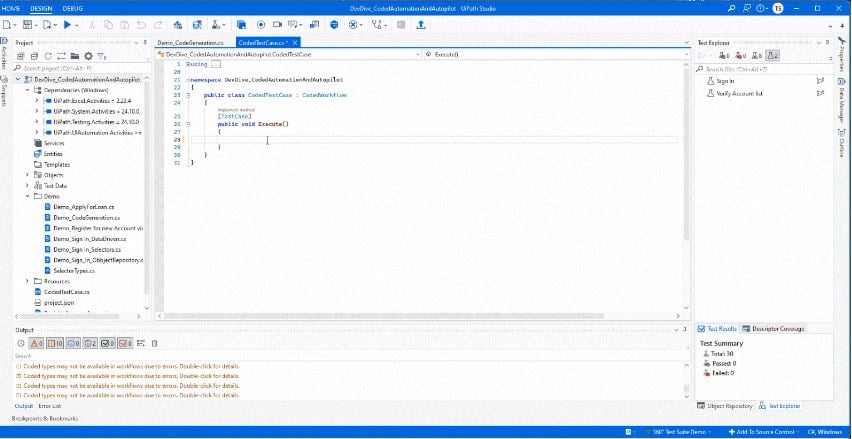Click the Collapse All icon in Project panel
852x439 pixels.
pos(34,56)
